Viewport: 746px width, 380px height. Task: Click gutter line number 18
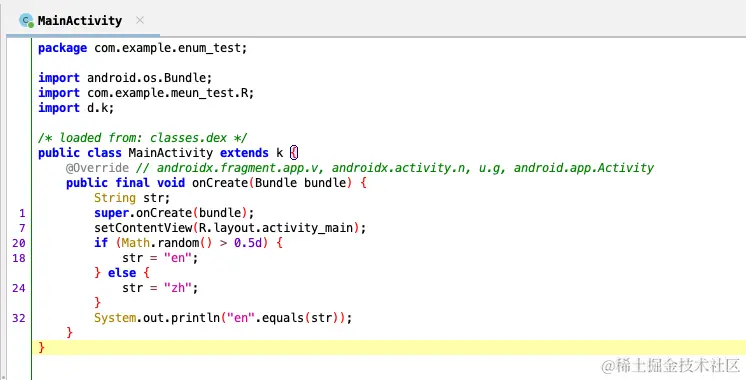click(19, 258)
